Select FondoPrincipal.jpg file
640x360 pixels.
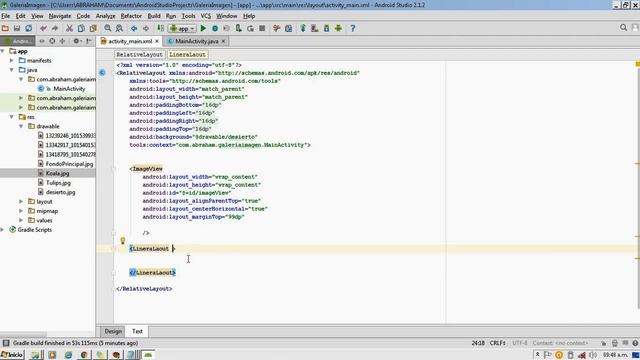[x=69, y=164]
